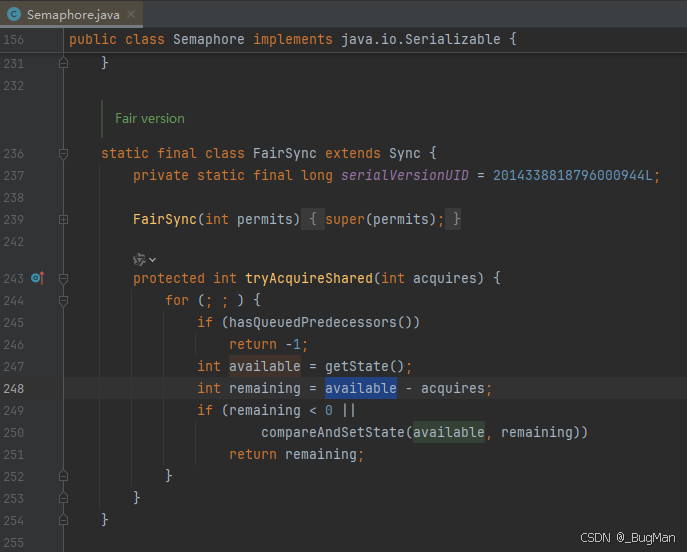
Task: Expand the dropdown chevron above tryAcquireShared
Action: [x=152, y=260]
